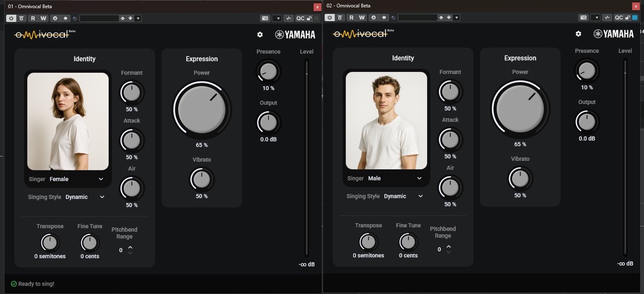Enable Read automation (R) in window 01
The width and height of the screenshot is (644, 294).
(x=33, y=18)
